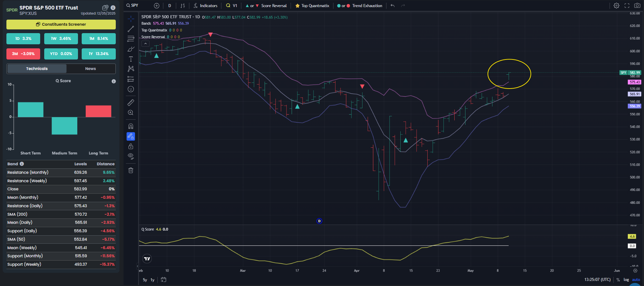Viewport: 644px width, 286px height.
Task: Click the Band column info icon
Action: 22,164
